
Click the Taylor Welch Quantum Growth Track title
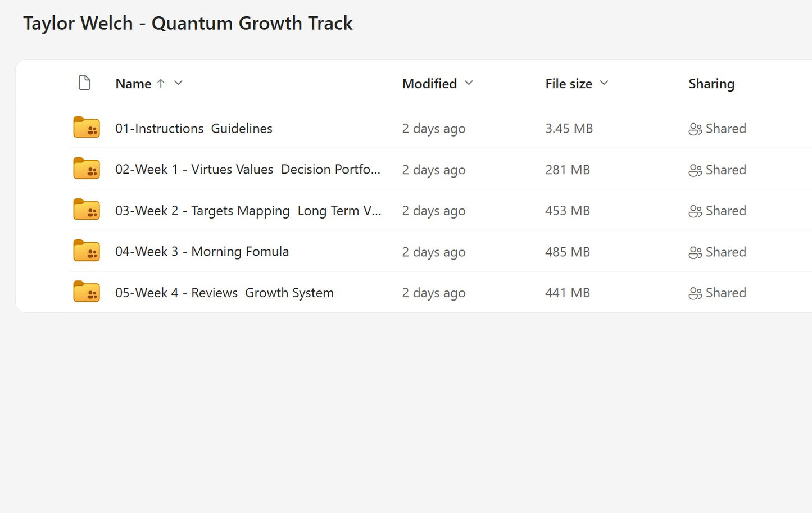pyautogui.click(x=187, y=23)
